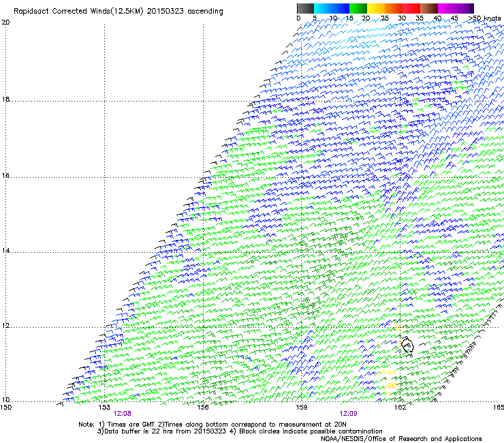504x443 pixels.
Task: Click the note line 'Data buffer is 22 hrs'
Action: click(139, 431)
